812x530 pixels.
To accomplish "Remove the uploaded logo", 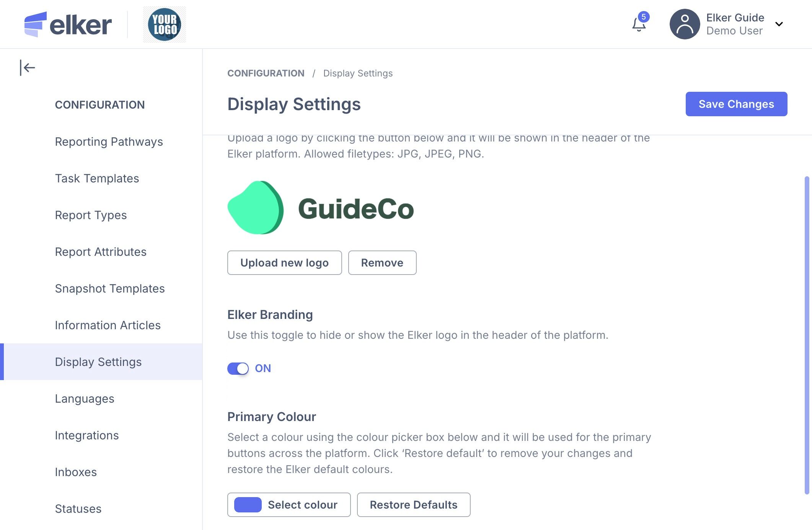I will (x=382, y=263).
